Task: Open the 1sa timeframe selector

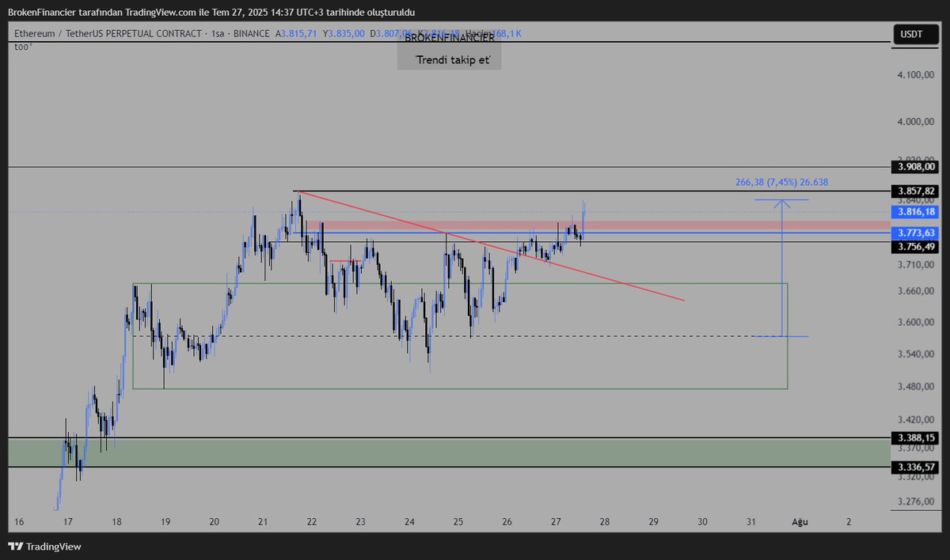Action: click(x=216, y=35)
